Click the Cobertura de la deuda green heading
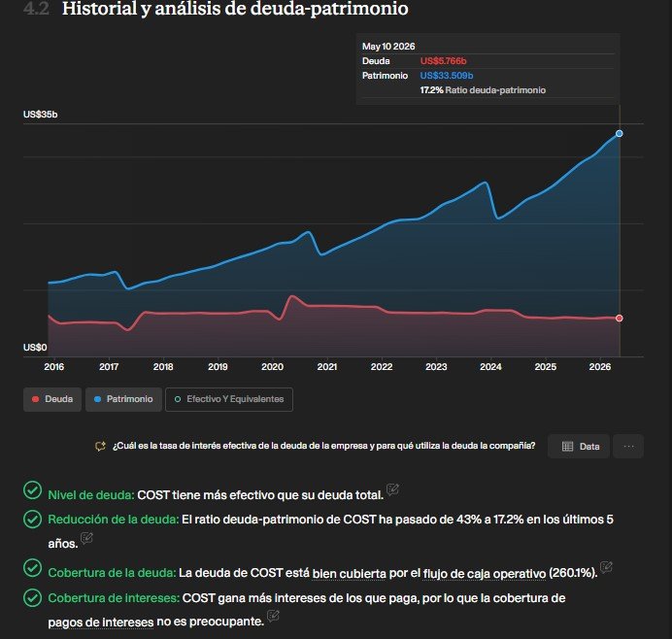This screenshot has width=672, height=639. 112,573
